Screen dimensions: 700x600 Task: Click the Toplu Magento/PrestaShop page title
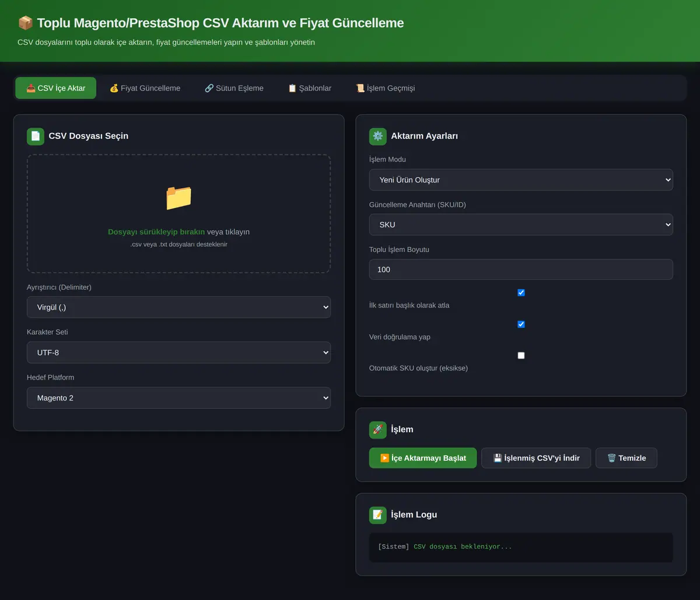[220, 23]
